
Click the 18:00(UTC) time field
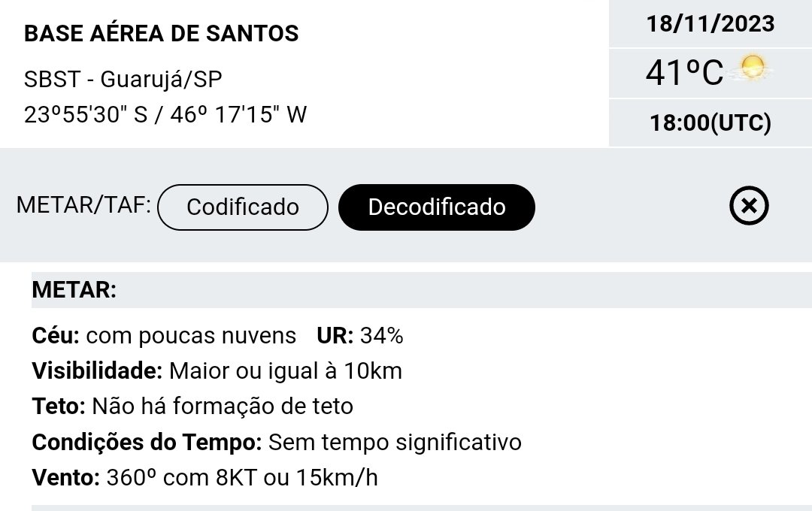point(710,123)
